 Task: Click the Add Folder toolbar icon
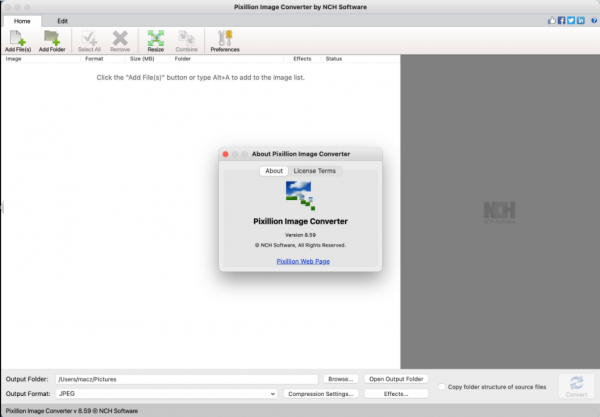point(51,40)
